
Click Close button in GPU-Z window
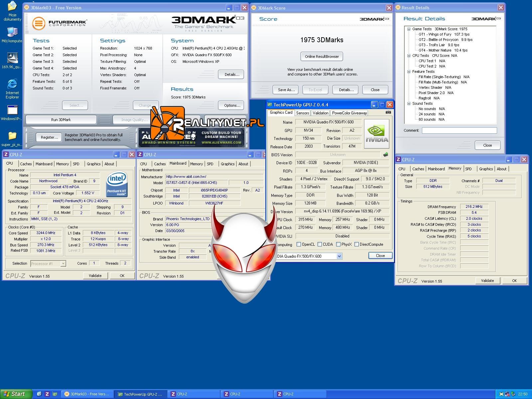pos(380,256)
